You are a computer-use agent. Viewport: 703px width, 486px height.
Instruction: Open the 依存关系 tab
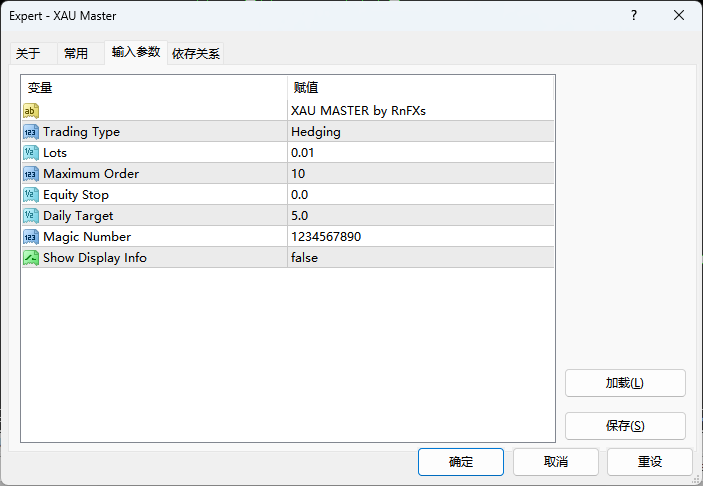point(196,54)
